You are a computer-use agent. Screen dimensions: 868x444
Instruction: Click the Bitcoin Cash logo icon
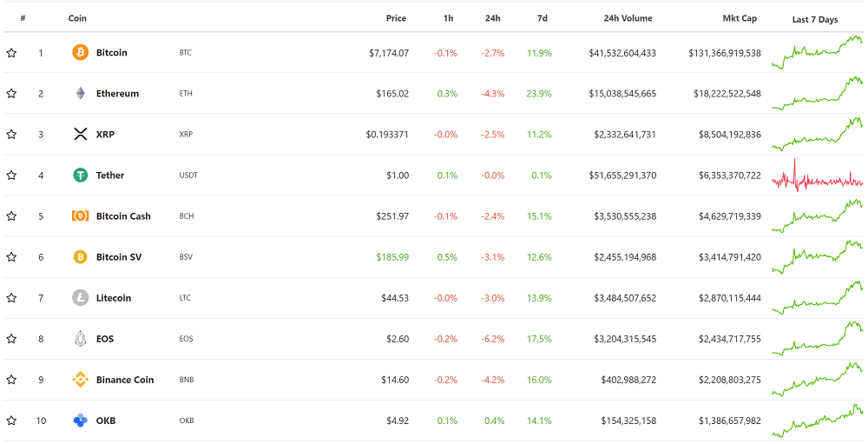pos(80,216)
